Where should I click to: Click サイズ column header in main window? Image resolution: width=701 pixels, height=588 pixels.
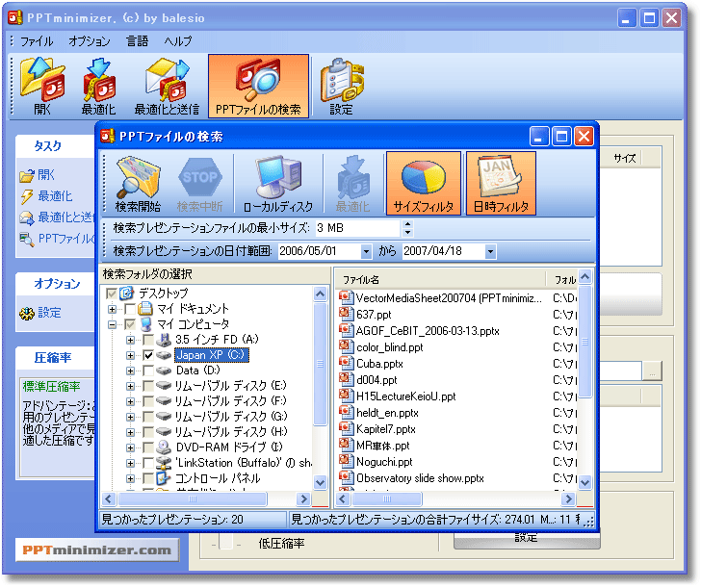pos(624,158)
